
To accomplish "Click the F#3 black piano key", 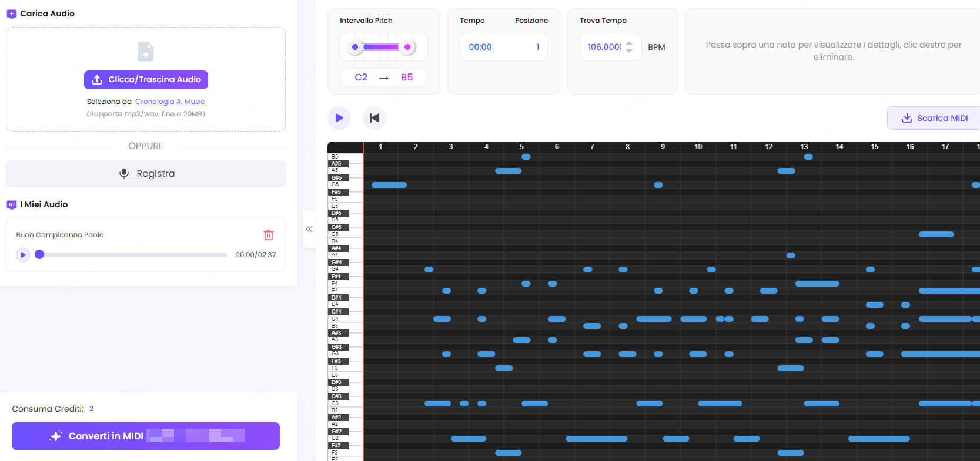I will 338,361.
